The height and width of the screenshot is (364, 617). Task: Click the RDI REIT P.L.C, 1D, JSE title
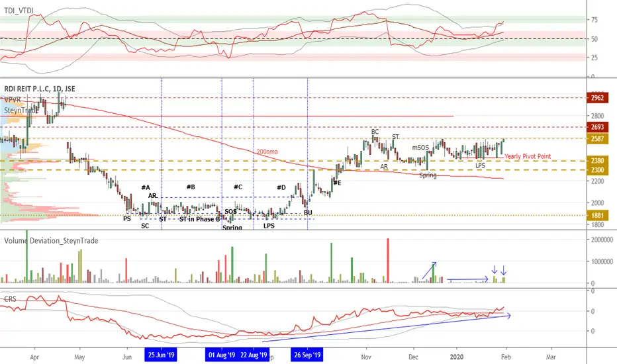point(39,89)
